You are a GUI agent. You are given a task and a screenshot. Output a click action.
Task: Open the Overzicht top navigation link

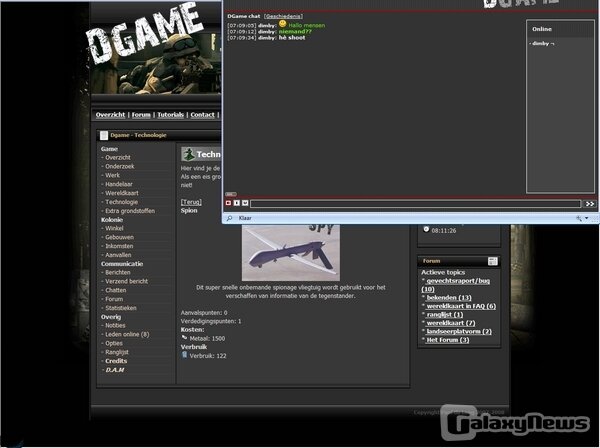point(111,115)
